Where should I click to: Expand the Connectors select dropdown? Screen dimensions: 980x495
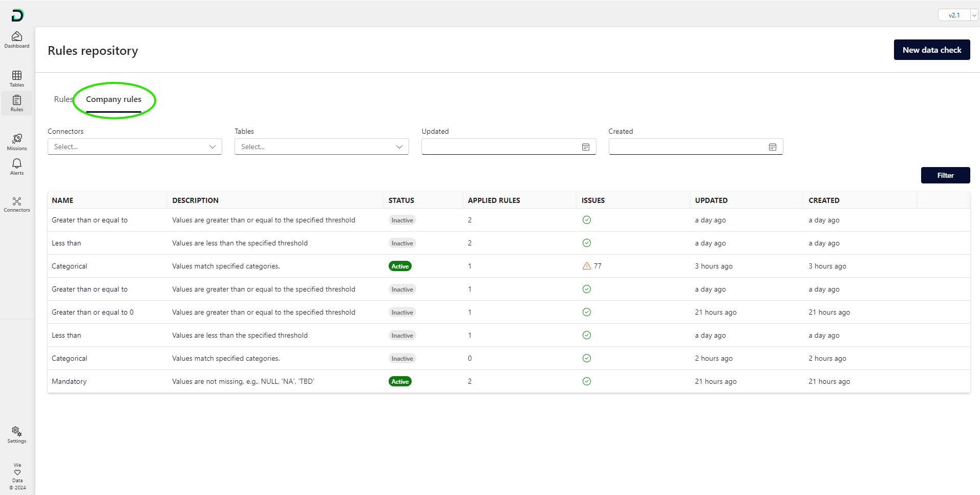135,147
